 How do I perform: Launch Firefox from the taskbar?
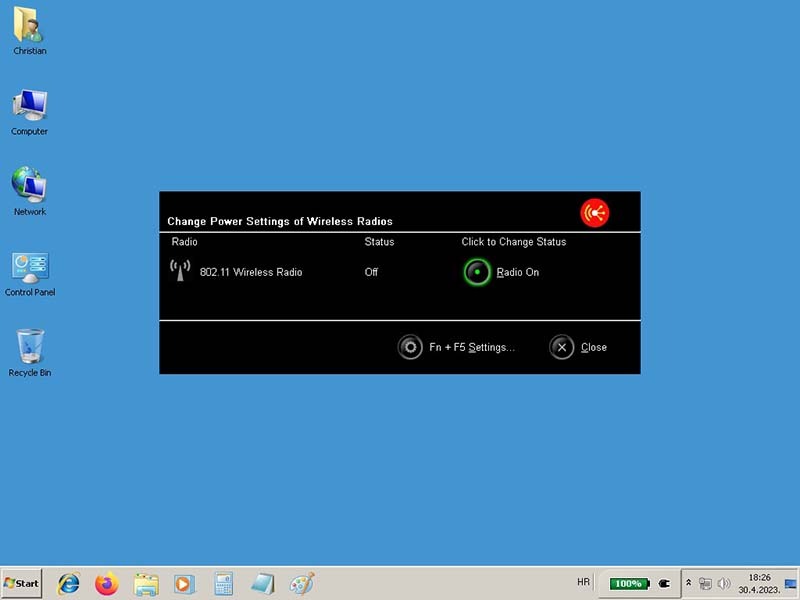click(107, 583)
